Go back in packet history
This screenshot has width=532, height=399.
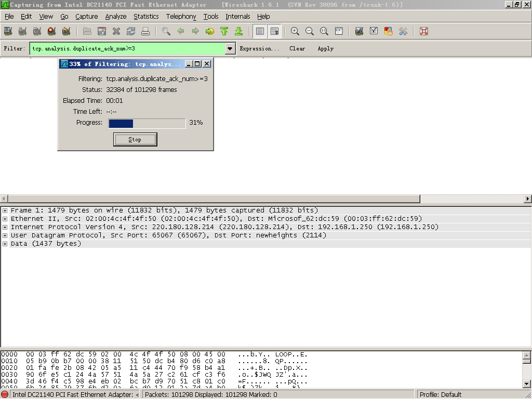click(x=181, y=31)
